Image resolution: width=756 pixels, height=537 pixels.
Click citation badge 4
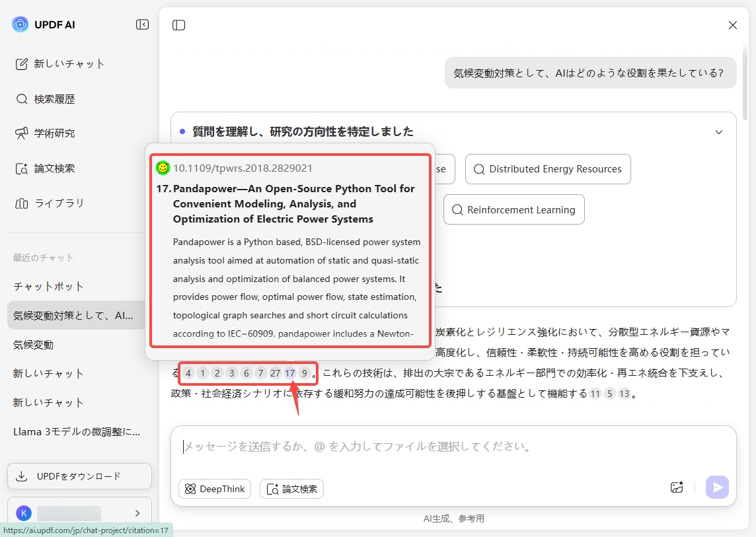[x=188, y=373]
